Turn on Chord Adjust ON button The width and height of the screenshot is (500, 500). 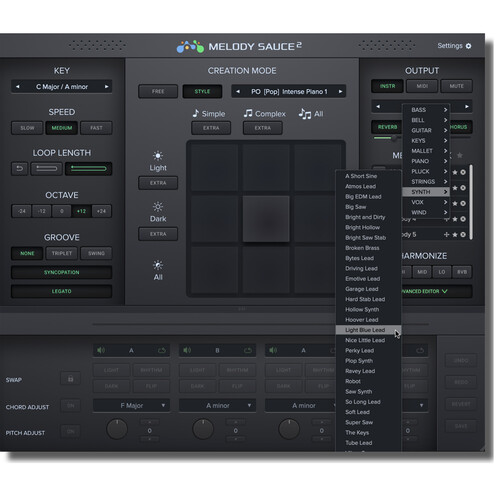[70, 406]
